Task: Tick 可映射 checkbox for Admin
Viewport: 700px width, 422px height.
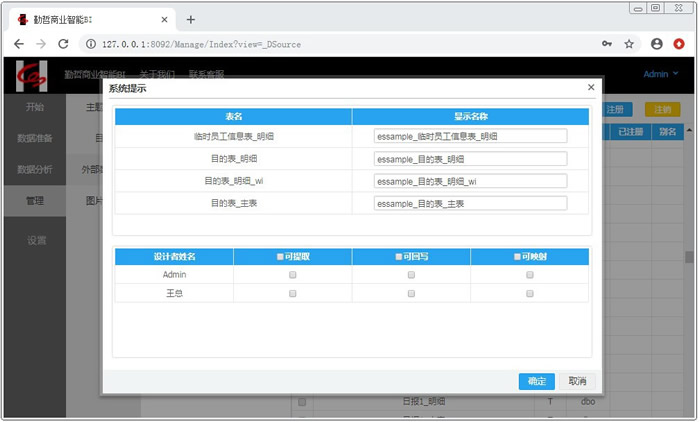Action: tap(530, 274)
